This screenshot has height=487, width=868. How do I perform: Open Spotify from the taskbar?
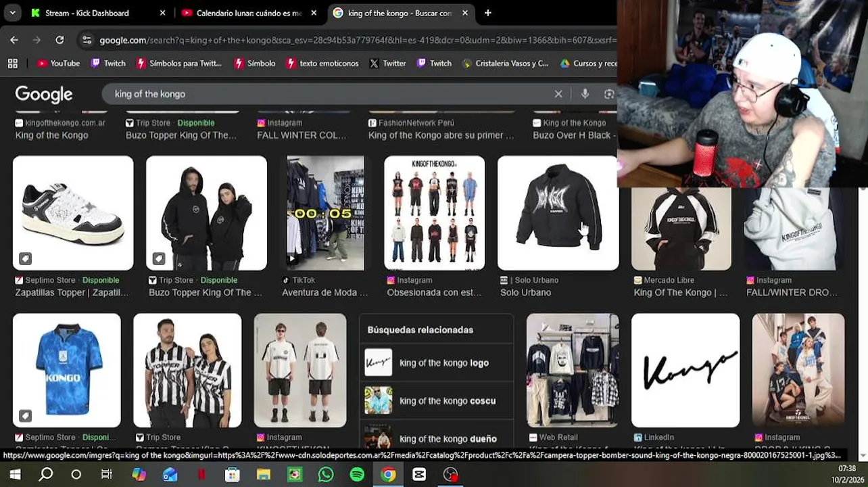click(357, 475)
